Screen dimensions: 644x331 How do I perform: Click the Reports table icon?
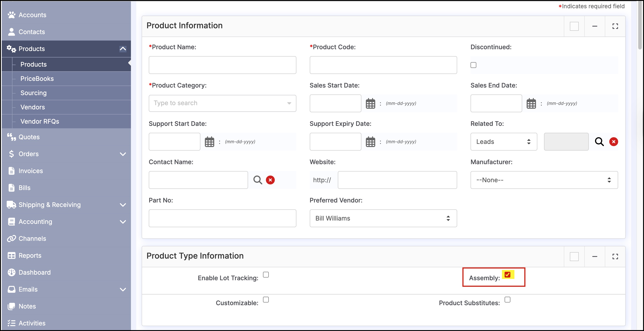[x=11, y=255]
